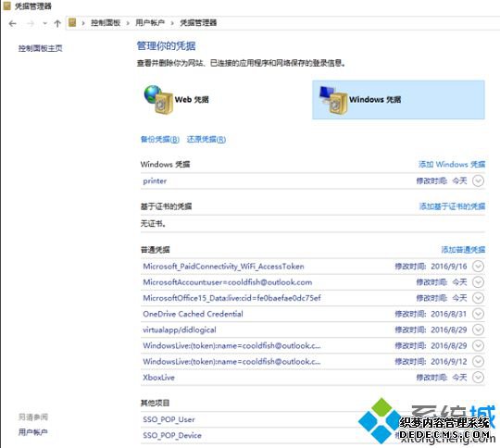Go up one level with the up arrow

[x=57, y=23]
